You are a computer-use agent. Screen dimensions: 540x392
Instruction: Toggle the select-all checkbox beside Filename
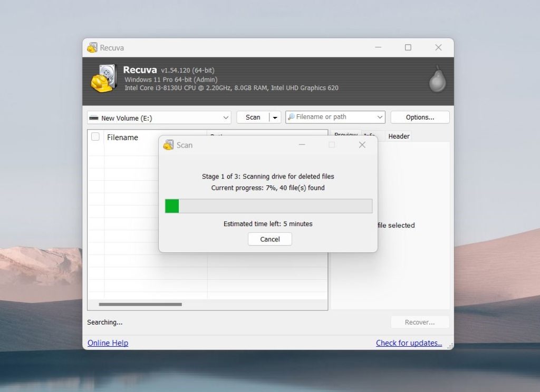95,136
